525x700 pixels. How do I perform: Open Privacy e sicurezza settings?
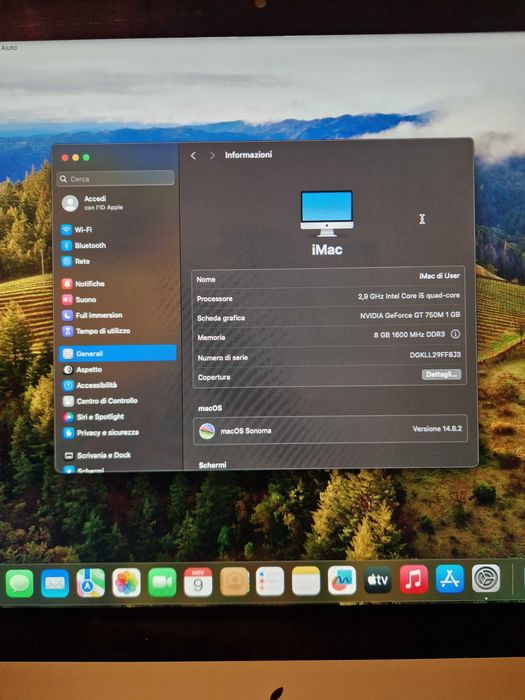click(101, 433)
